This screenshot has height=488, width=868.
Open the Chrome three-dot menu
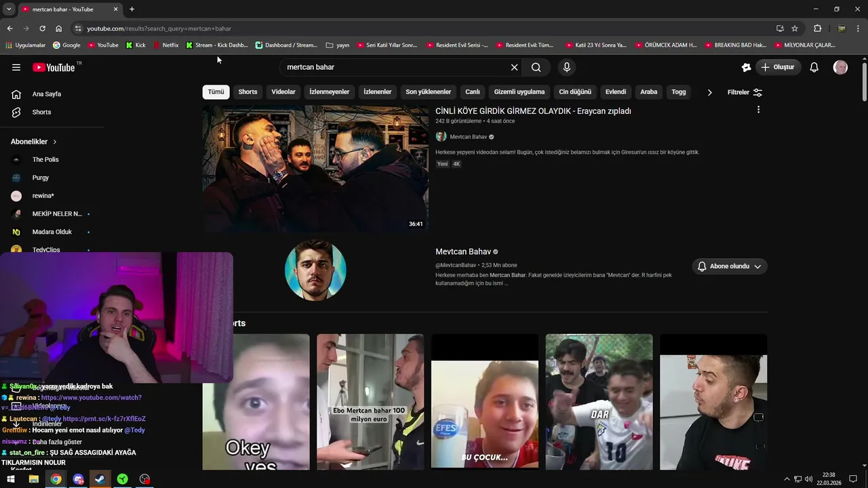[859, 28]
